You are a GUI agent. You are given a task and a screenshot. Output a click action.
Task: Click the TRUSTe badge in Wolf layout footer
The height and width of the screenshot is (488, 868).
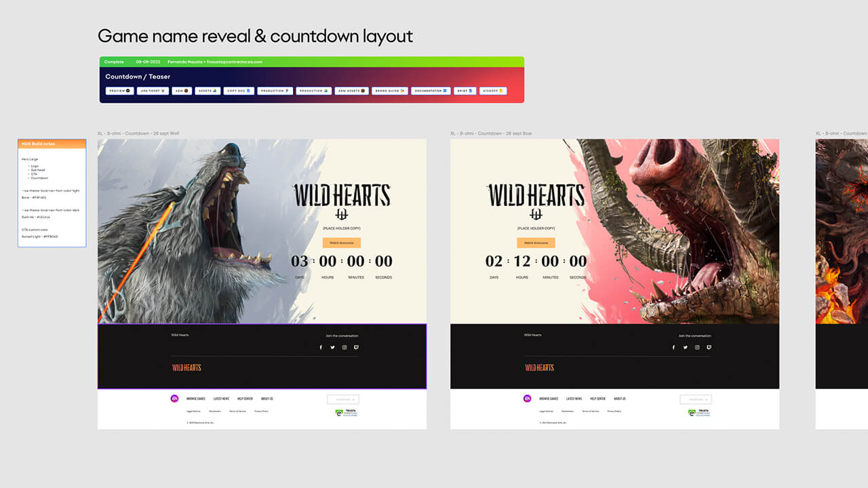tap(346, 412)
